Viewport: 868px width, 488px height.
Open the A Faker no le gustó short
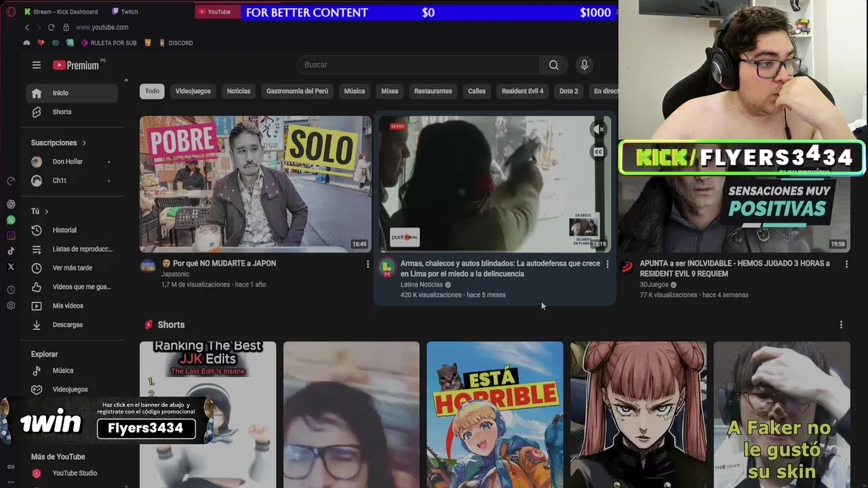point(782,415)
